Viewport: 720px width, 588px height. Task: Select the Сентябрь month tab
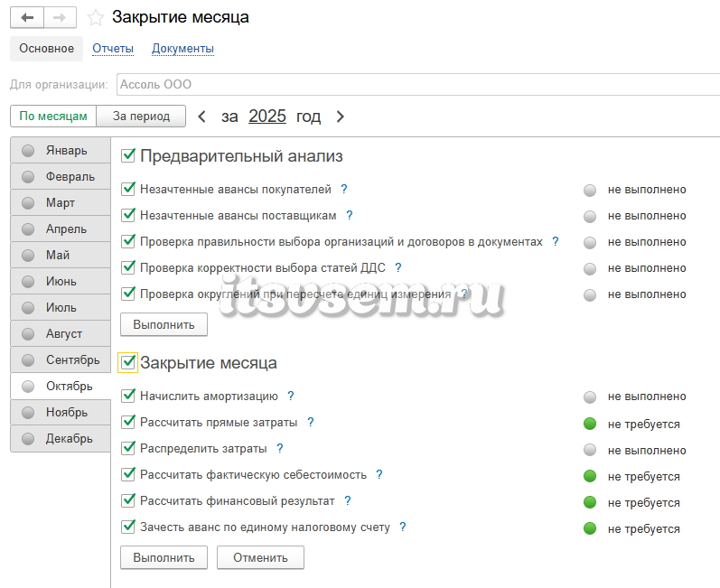click(x=61, y=359)
